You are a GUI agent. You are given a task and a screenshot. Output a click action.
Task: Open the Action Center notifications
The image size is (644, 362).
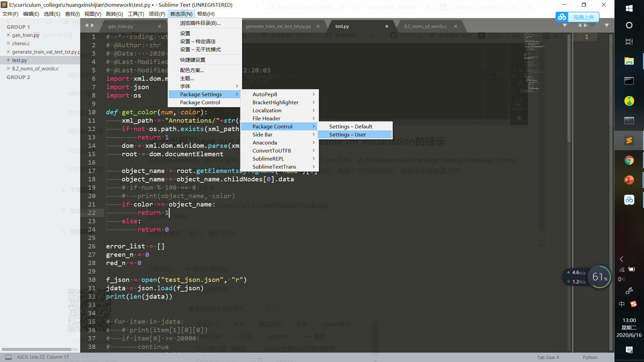[x=629, y=350]
